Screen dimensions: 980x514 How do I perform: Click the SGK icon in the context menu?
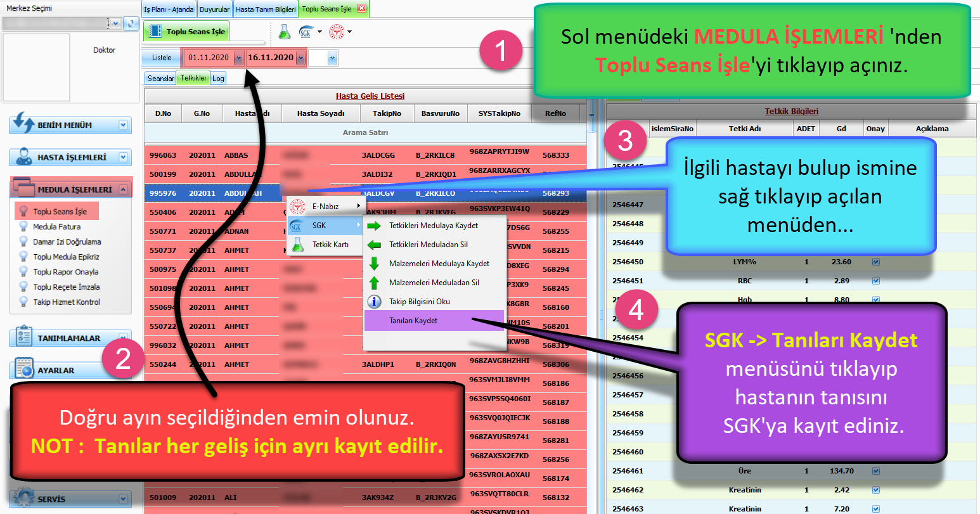tap(296, 226)
